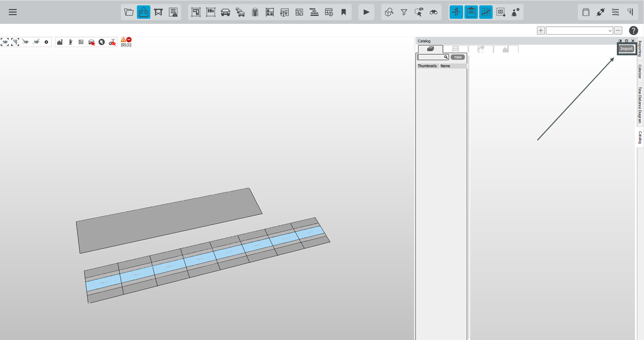This screenshot has width=644, height=340.
Task: Click the funnel filter icon
Action: [404, 12]
